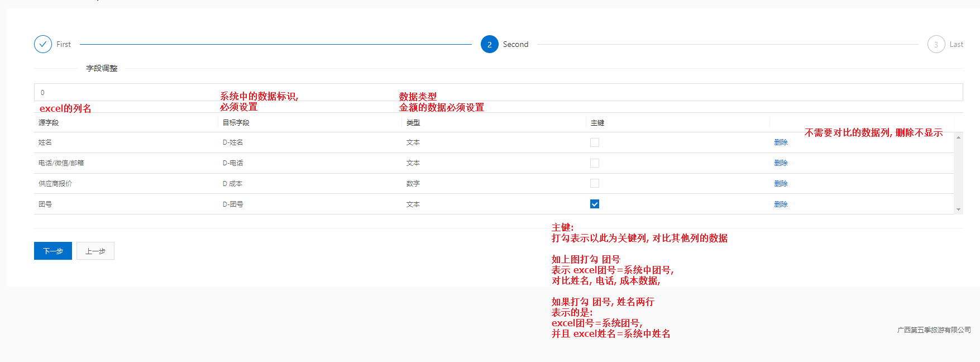Click the input field showing 0

[x=498, y=92]
